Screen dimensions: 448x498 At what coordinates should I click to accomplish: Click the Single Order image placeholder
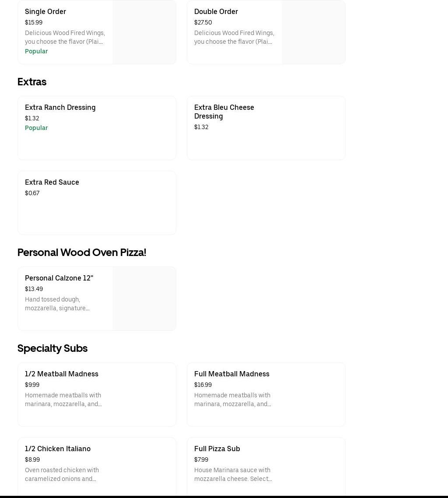(x=144, y=32)
